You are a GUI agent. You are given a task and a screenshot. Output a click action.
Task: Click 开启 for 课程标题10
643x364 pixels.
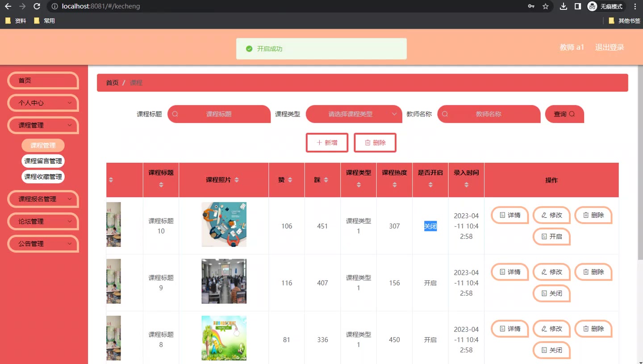pyautogui.click(x=551, y=236)
